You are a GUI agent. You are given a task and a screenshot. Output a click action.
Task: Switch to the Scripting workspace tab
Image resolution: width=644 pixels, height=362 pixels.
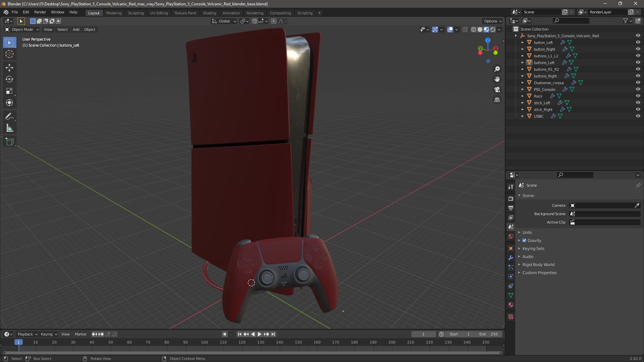point(305,13)
